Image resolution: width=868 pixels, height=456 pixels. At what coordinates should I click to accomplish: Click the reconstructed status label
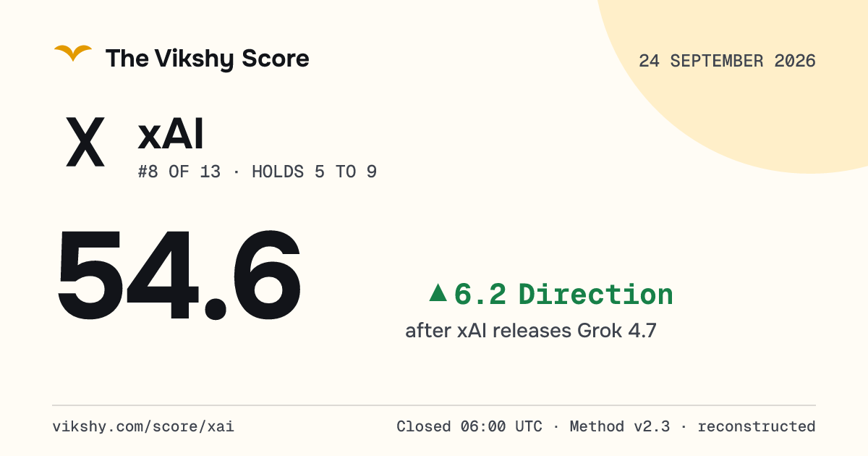coord(757,426)
